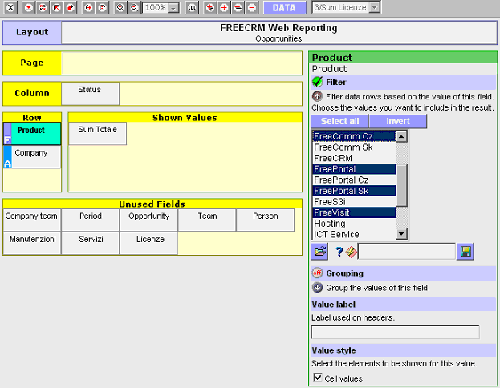This screenshot has height=388, width=500.
Task: Click the Select all button
Action: tap(340, 121)
